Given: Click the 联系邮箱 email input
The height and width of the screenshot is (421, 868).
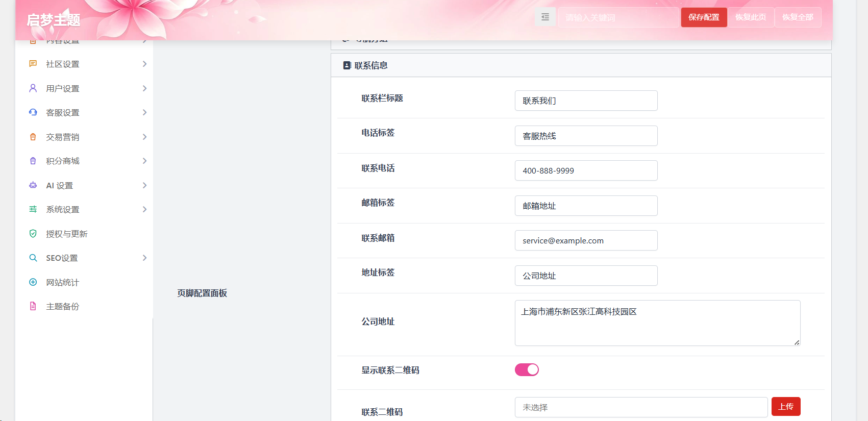Looking at the screenshot, I should click(x=586, y=240).
